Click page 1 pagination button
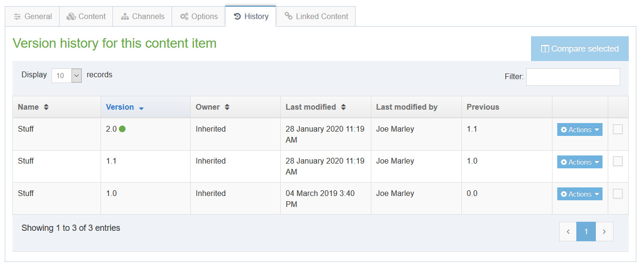 click(586, 232)
